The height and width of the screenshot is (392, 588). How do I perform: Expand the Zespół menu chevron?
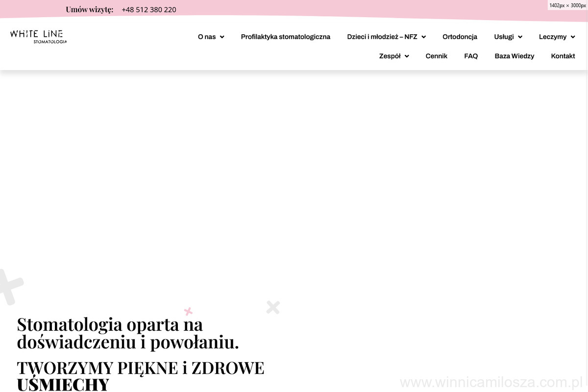407,56
